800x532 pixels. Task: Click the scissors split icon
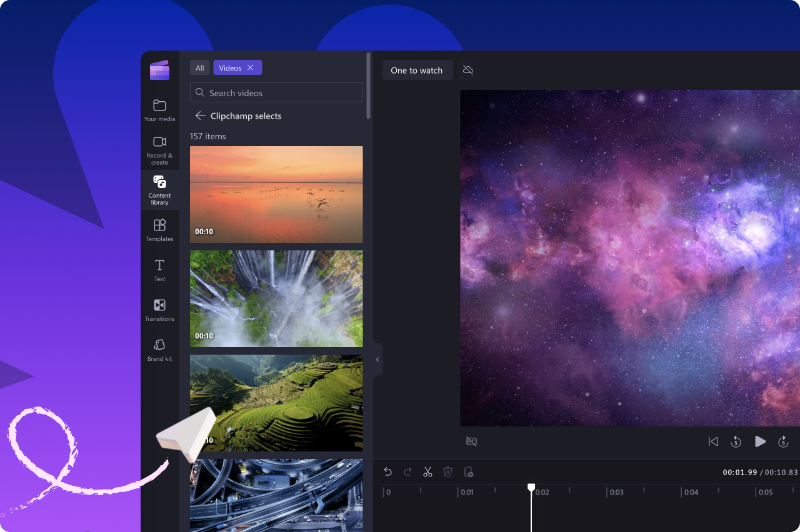(427, 472)
